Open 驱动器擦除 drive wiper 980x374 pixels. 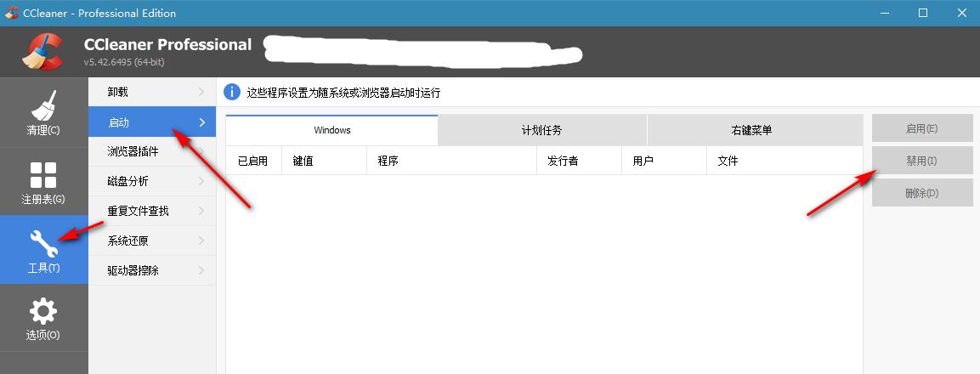(152, 270)
